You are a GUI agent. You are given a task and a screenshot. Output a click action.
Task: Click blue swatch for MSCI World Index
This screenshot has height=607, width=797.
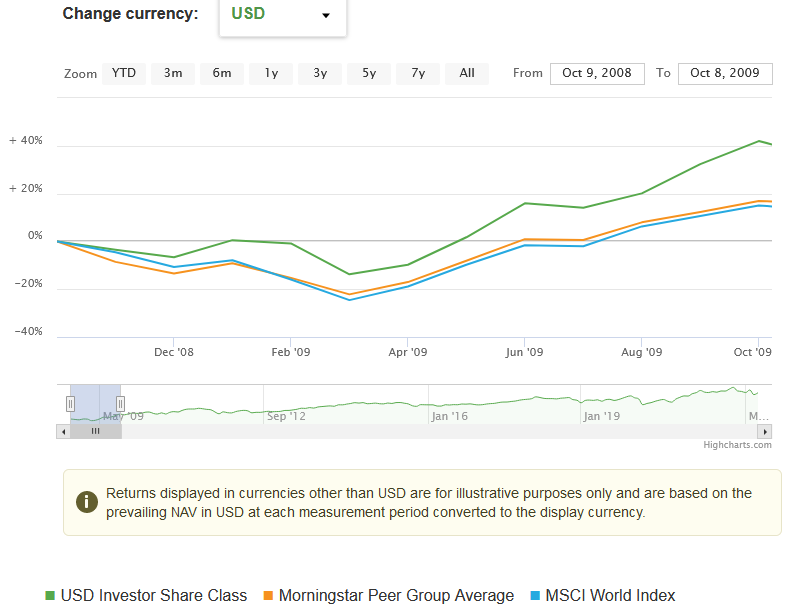click(x=535, y=596)
